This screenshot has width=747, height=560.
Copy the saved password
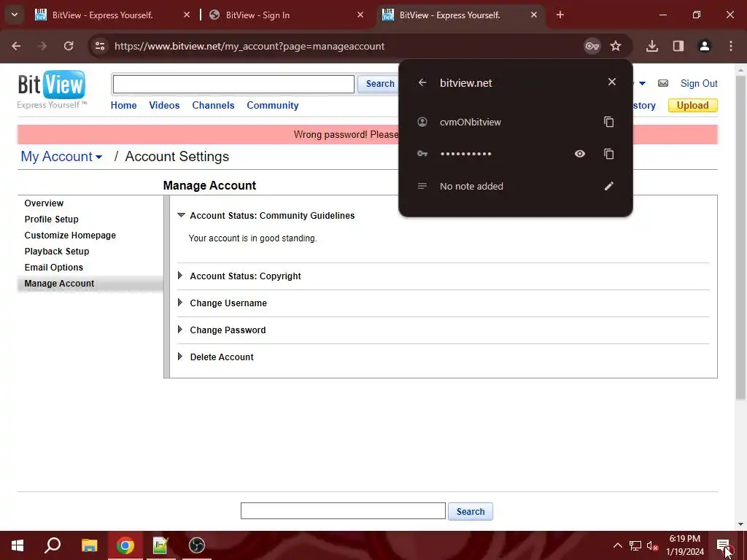tap(609, 154)
